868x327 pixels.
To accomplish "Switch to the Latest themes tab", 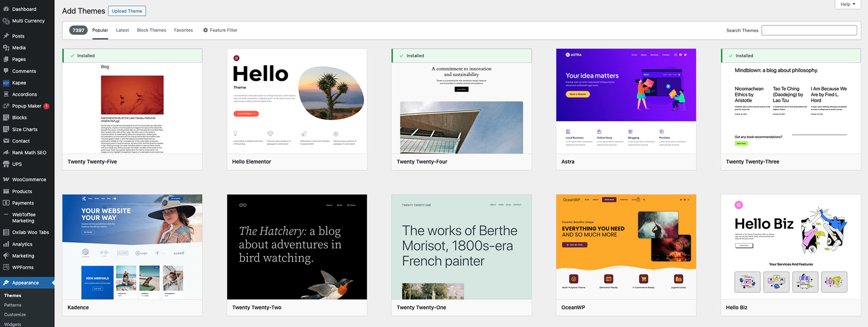I will click(x=122, y=30).
